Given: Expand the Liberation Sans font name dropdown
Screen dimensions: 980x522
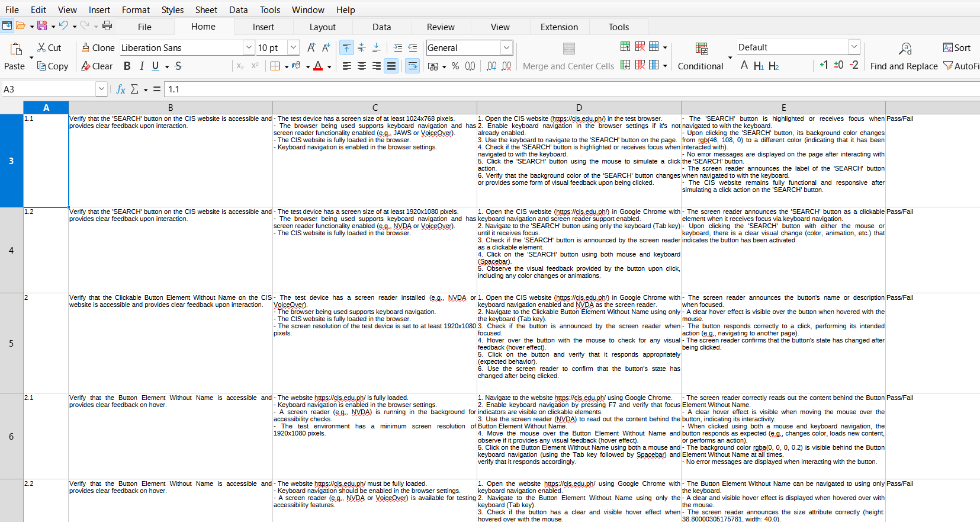Looking at the screenshot, I should pos(249,47).
